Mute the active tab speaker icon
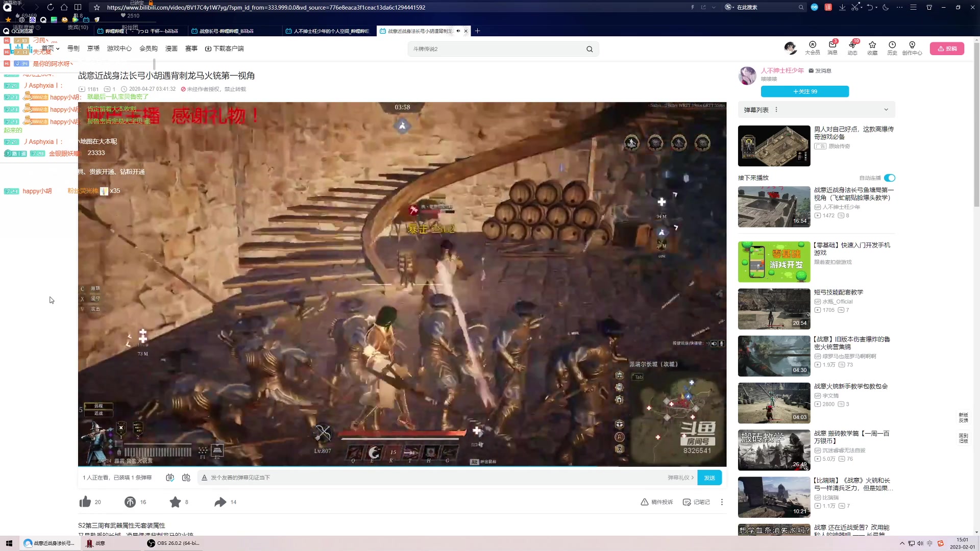Viewport: 980px width, 551px height. [458, 31]
